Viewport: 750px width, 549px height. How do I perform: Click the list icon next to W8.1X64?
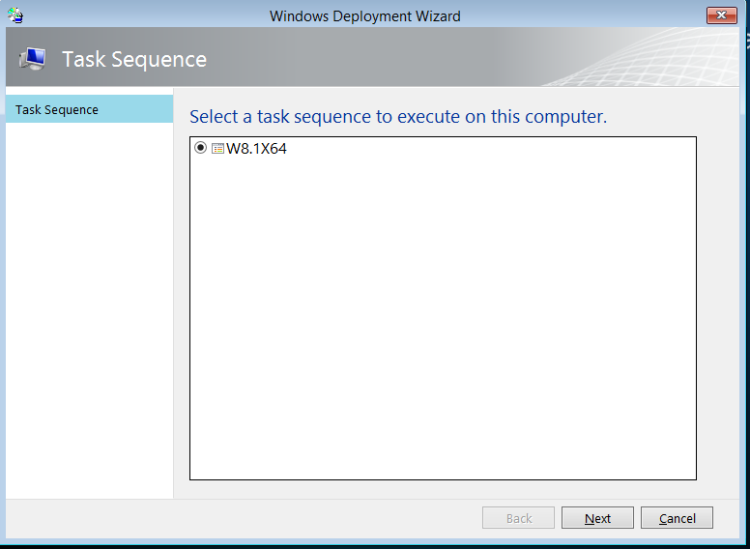[x=218, y=148]
